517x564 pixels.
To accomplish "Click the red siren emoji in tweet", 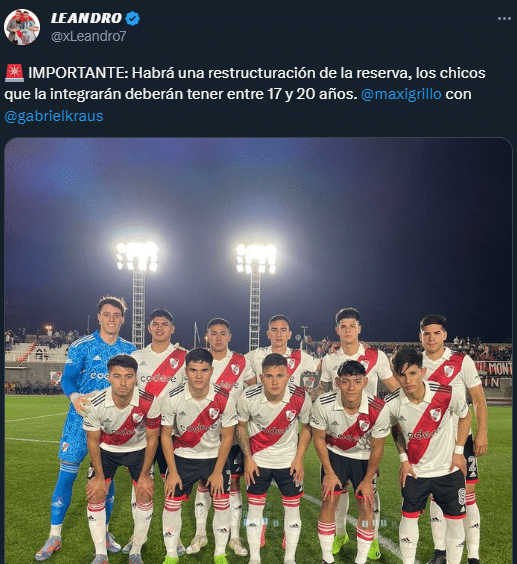I will (x=14, y=73).
